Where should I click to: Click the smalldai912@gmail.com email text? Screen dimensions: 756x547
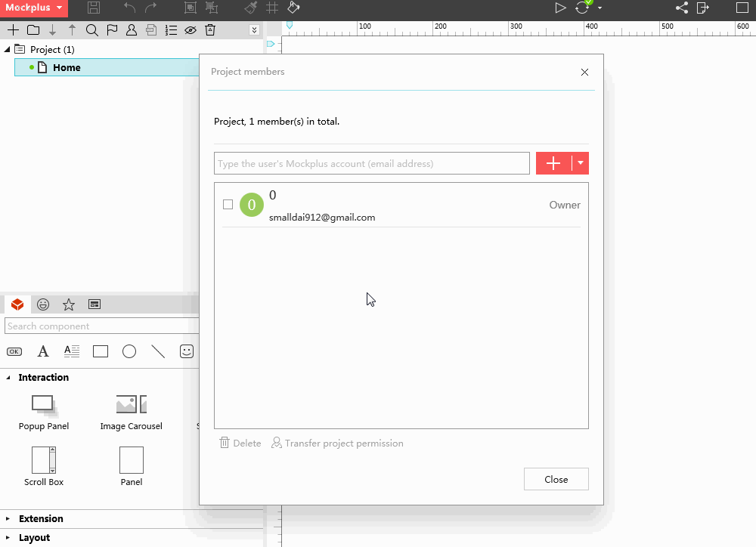pos(322,218)
